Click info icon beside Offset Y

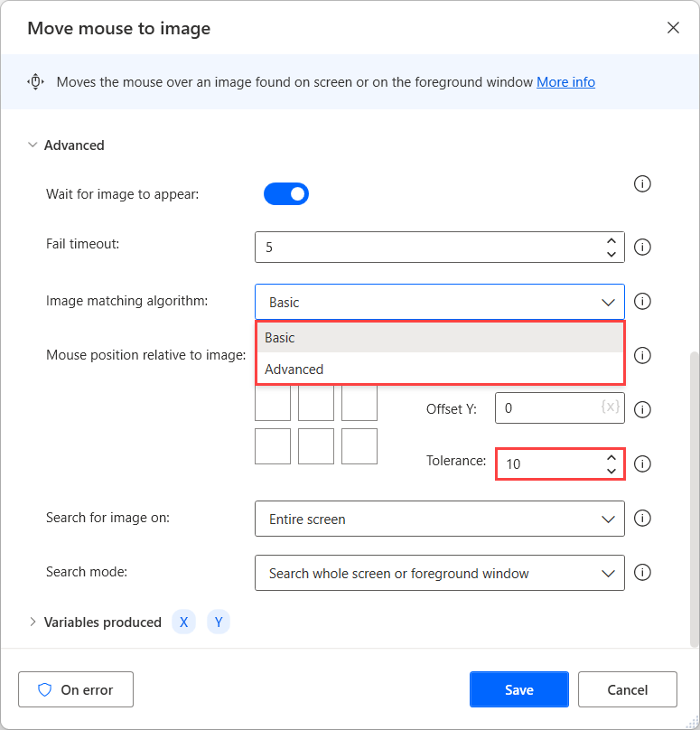pyautogui.click(x=643, y=409)
